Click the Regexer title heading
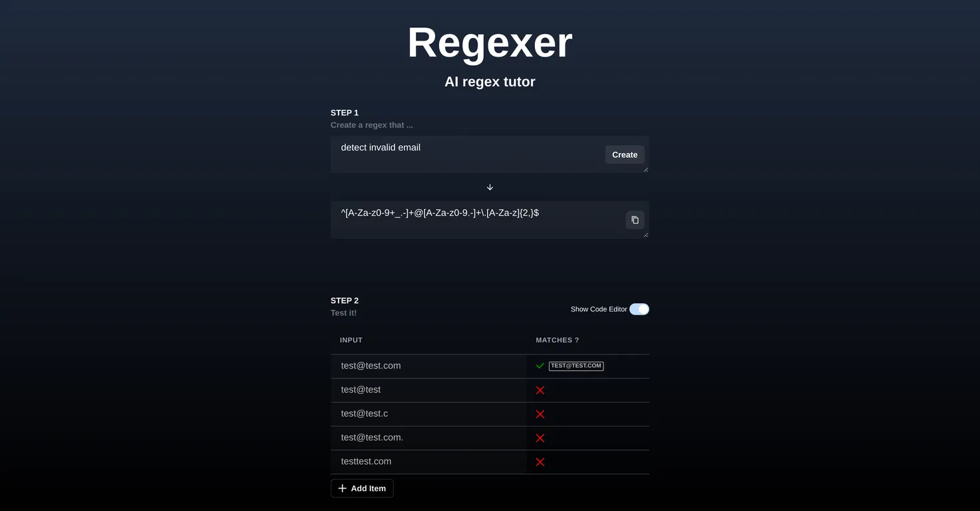This screenshot has width=980, height=511. pos(490,43)
